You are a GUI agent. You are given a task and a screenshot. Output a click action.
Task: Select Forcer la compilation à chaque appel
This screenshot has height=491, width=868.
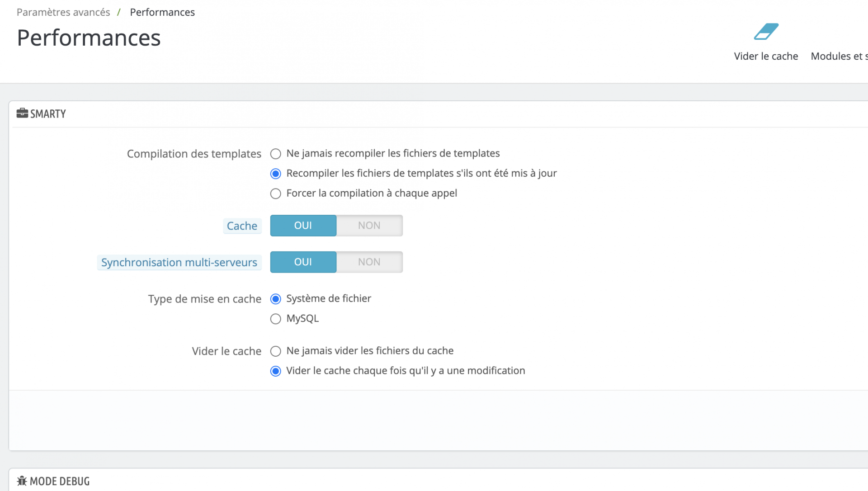point(275,194)
